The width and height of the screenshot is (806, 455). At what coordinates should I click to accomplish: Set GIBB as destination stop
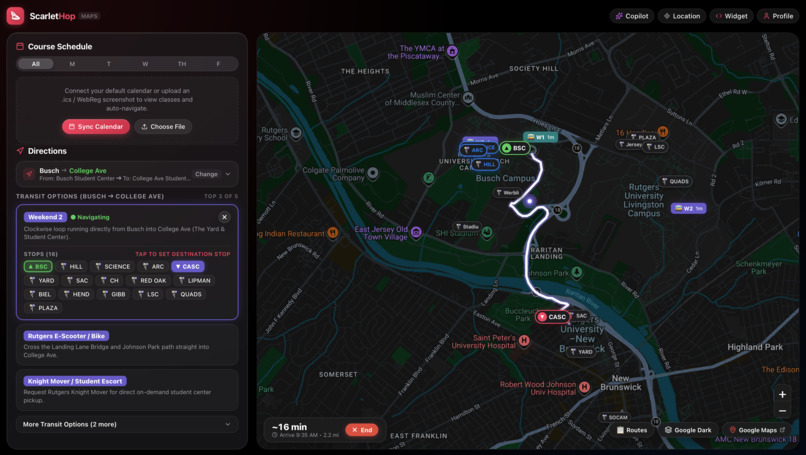click(x=114, y=294)
